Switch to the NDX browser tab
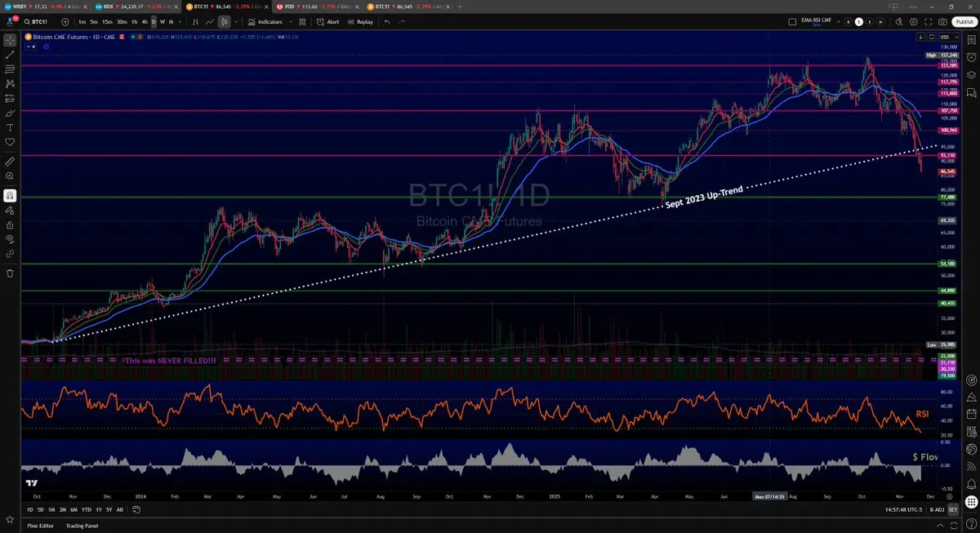This screenshot has width=980, height=533. pos(135,6)
